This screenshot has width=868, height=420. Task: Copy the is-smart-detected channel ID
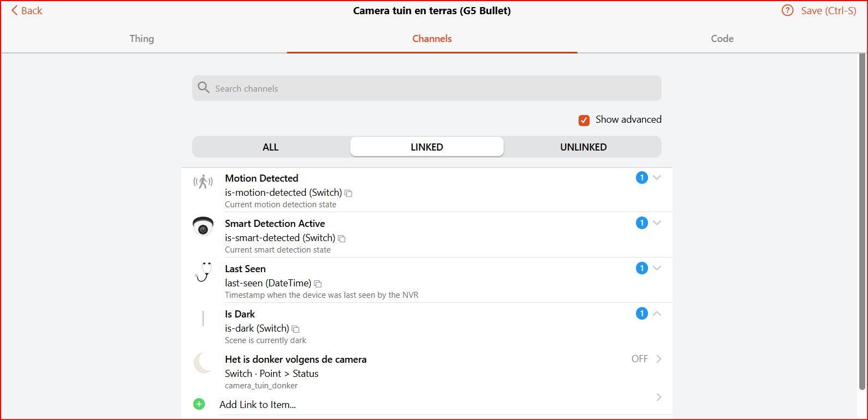(x=342, y=239)
